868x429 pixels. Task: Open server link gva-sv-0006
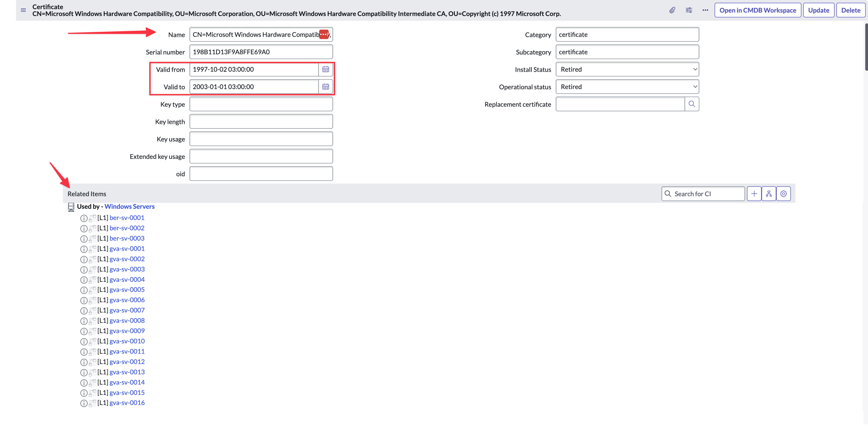[127, 300]
